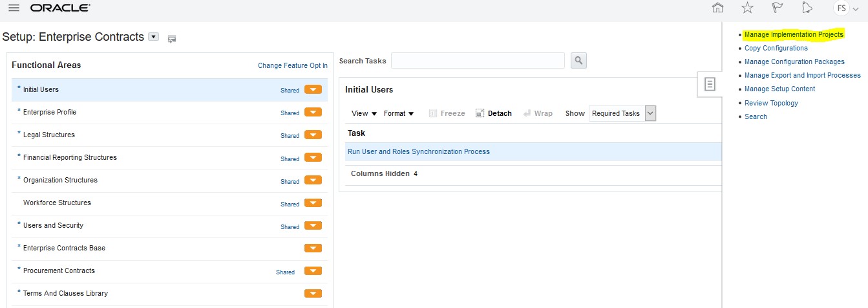Screen dimensions: 868x308
Task: Open the Watchlist flag icon
Action: coord(778,8)
